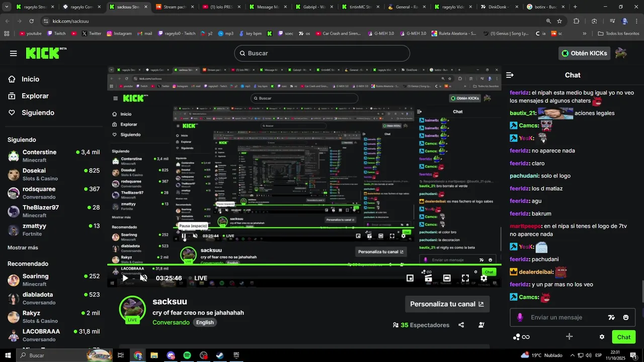Expand followed list with Mostrar más
Viewport: 644px width, 362px height.
pos(23,247)
